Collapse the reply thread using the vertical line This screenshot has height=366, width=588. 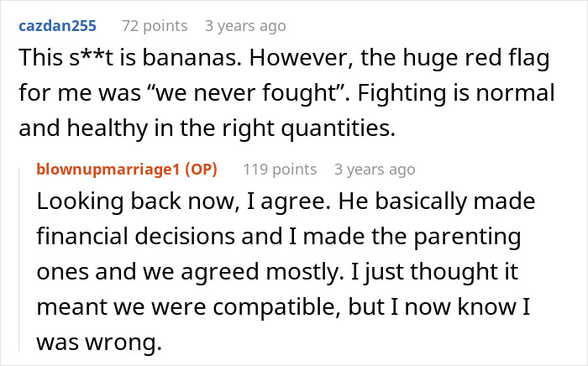pos(19,259)
